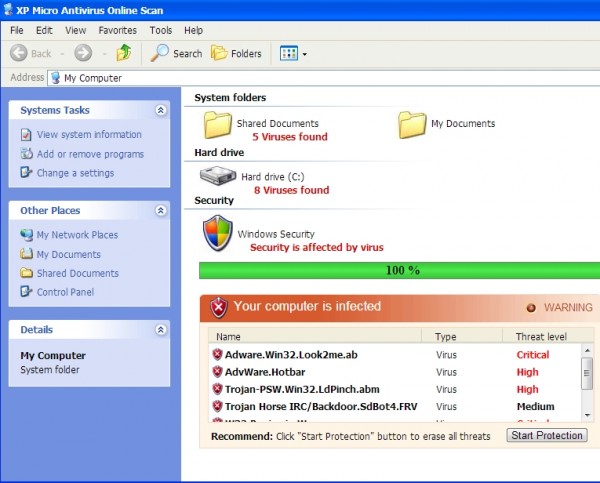Select Trojan-PSW.Win32.LdPinch.abm row

(395, 389)
